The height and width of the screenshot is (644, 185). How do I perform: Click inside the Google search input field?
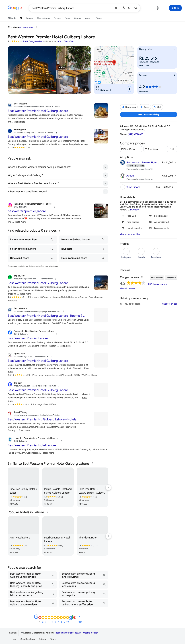[72, 8]
